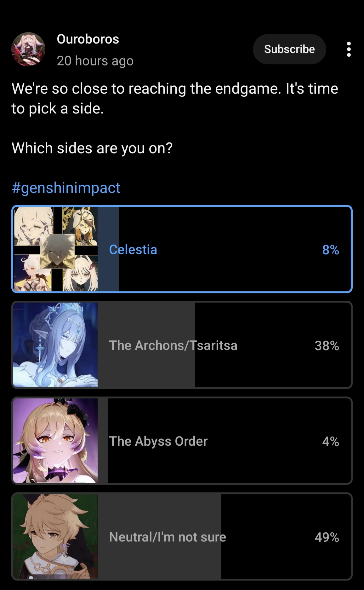Open the Neutral option character image
Viewport: 364px width, 590px height.
pos(55,536)
